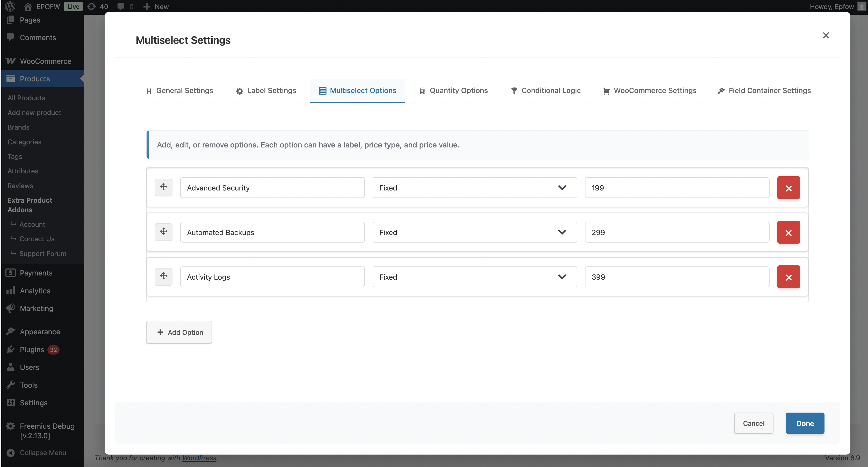Image resolution: width=868 pixels, height=467 pixels.
Task: Click the WordPress logo in admin bar
Action: [10, 6]
